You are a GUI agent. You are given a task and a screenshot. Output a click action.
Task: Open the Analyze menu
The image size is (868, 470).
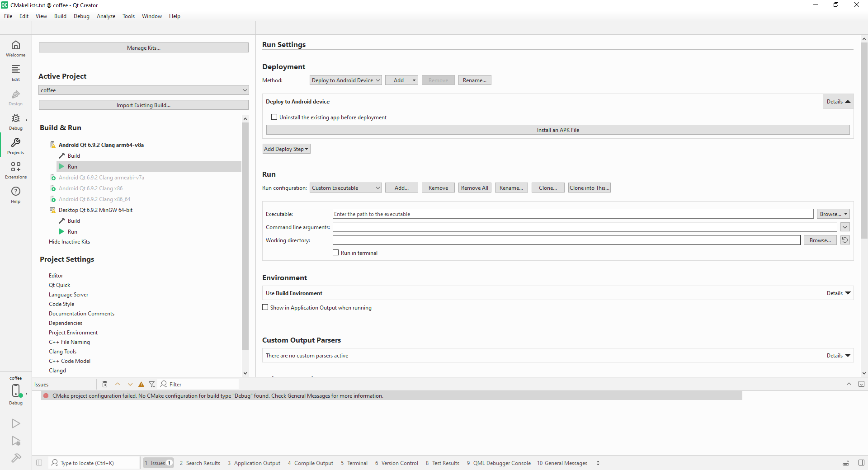106,16
